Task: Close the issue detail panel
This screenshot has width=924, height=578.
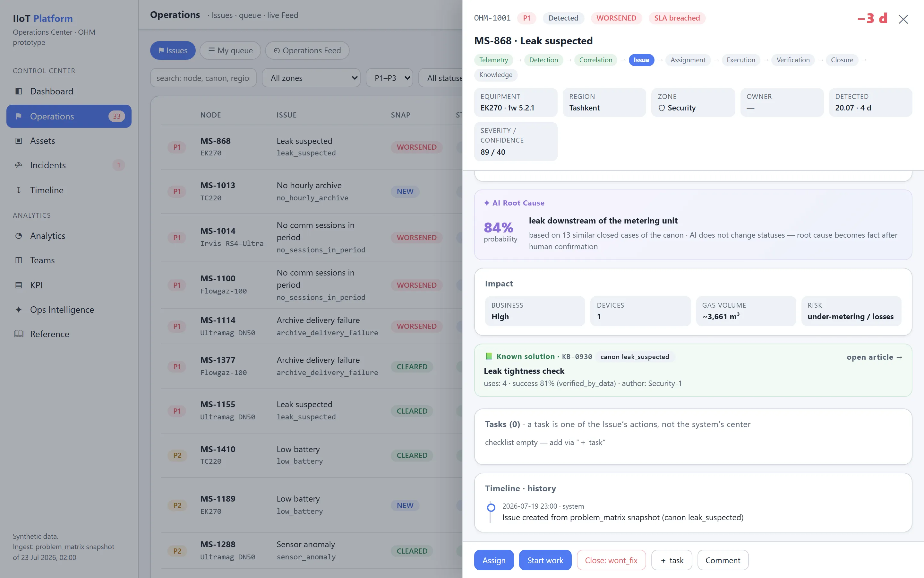Action: tap(903, 19)
